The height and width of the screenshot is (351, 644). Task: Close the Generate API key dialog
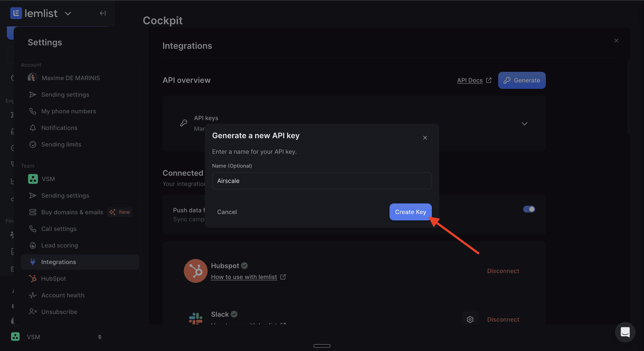click(425, 138)
